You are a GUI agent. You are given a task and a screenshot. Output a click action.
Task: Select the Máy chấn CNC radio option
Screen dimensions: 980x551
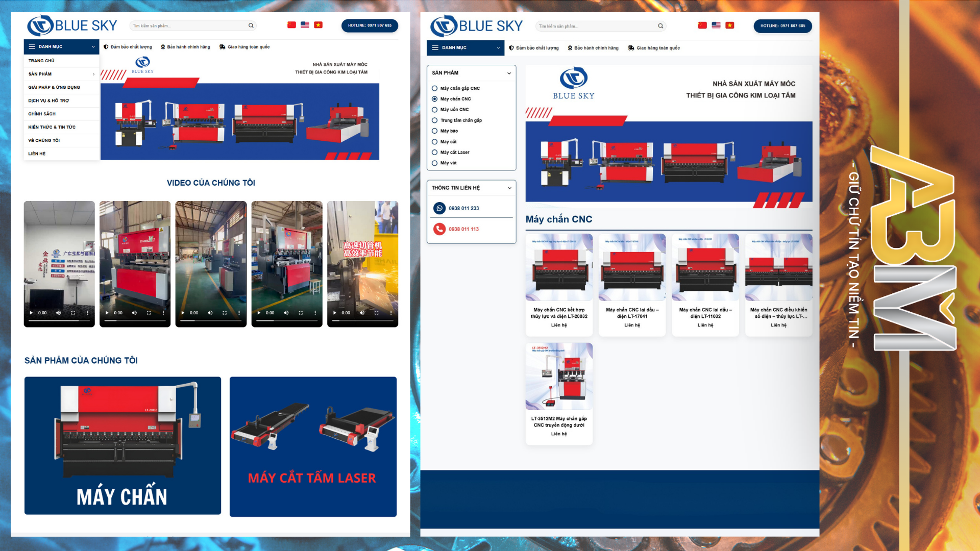[435, 99]
